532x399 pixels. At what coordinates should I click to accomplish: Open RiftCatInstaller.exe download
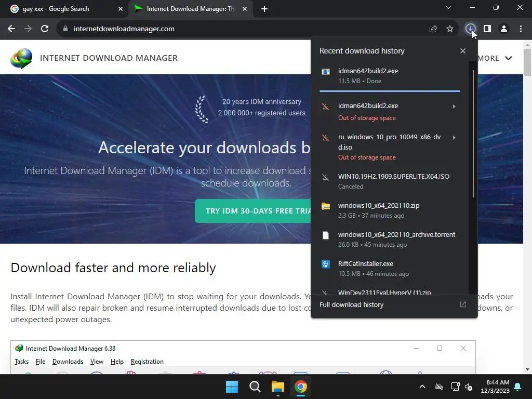pos(390,269)
